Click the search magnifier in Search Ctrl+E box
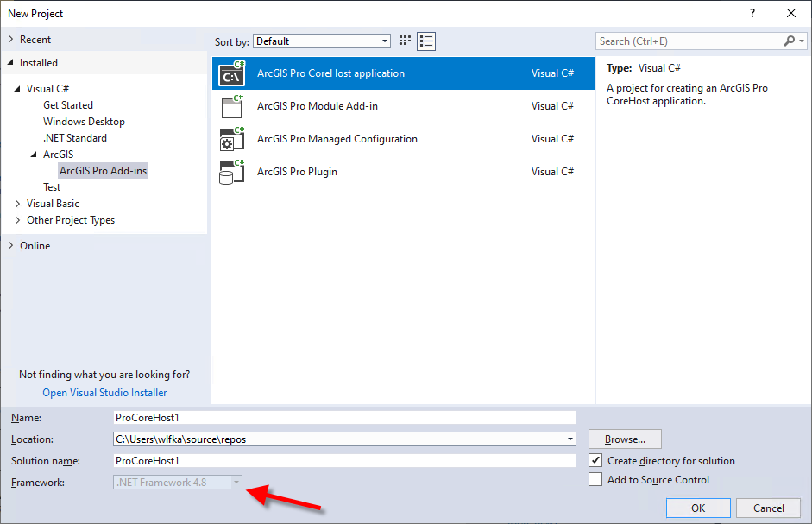 [790, 41]
